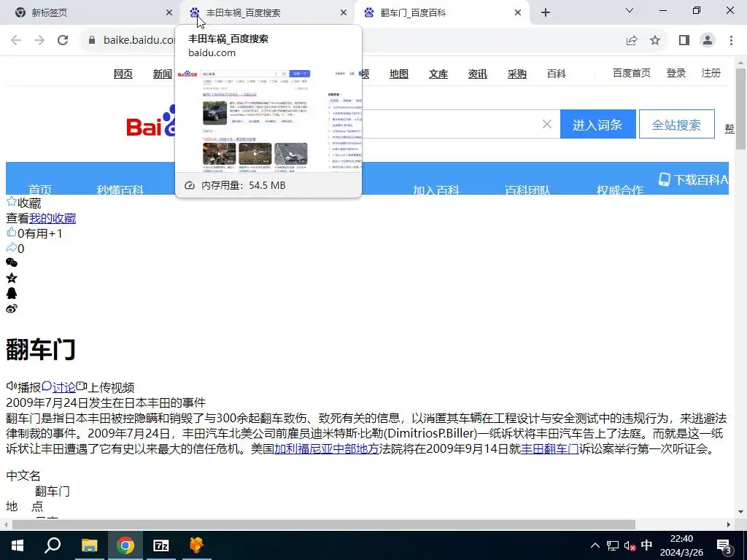The image size is (747, 560).
Task: Open the Windows Start menu
Action: coord(18,545)
